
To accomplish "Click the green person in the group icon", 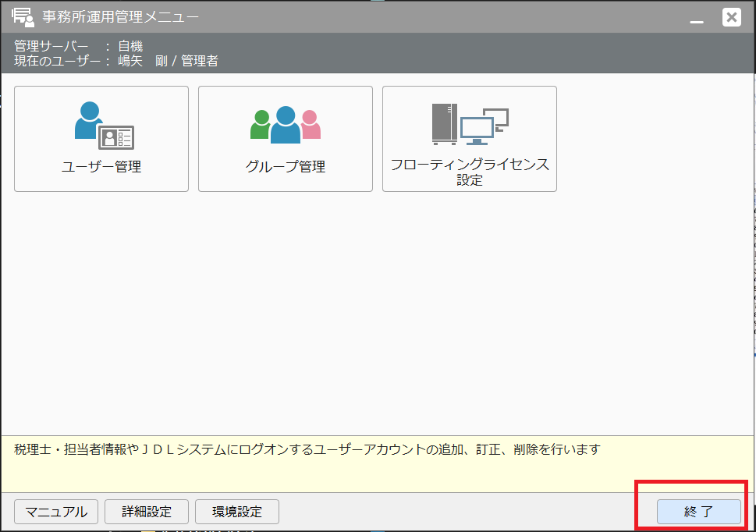I will 261,126.
